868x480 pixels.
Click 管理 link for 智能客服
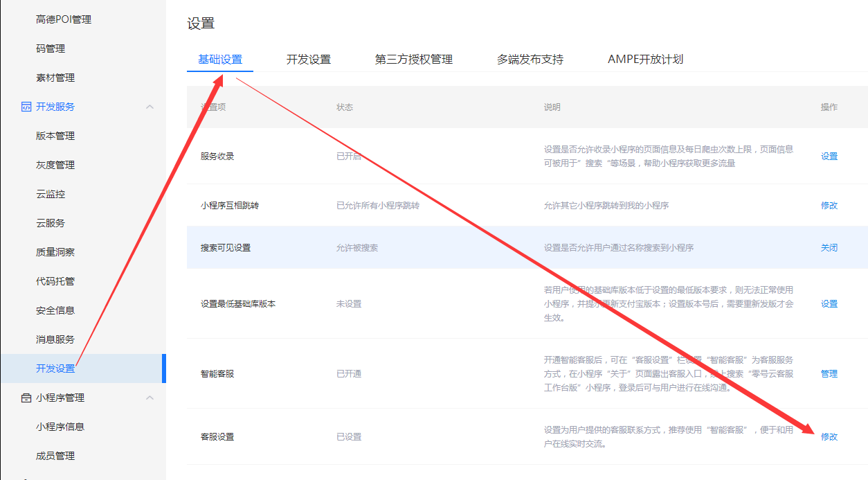829,374
